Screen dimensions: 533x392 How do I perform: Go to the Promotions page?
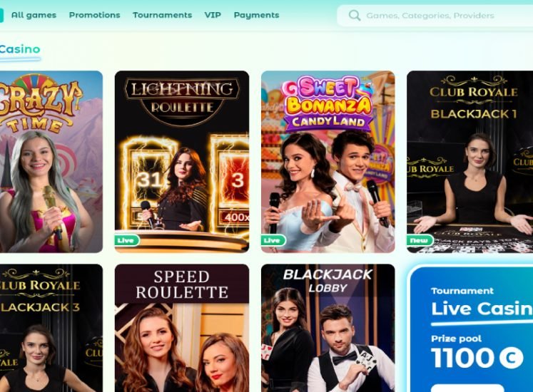point(94,15)
